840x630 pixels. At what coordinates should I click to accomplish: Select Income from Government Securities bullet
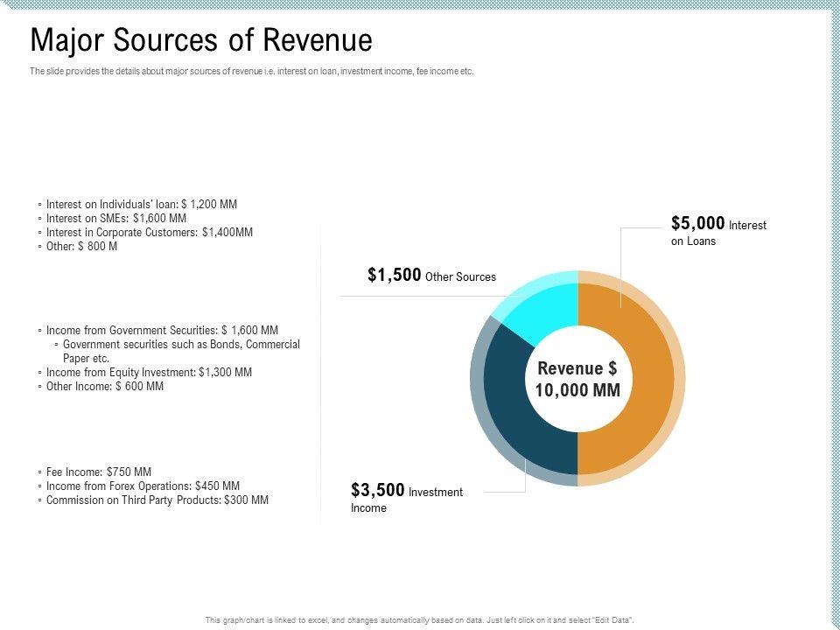162,330
